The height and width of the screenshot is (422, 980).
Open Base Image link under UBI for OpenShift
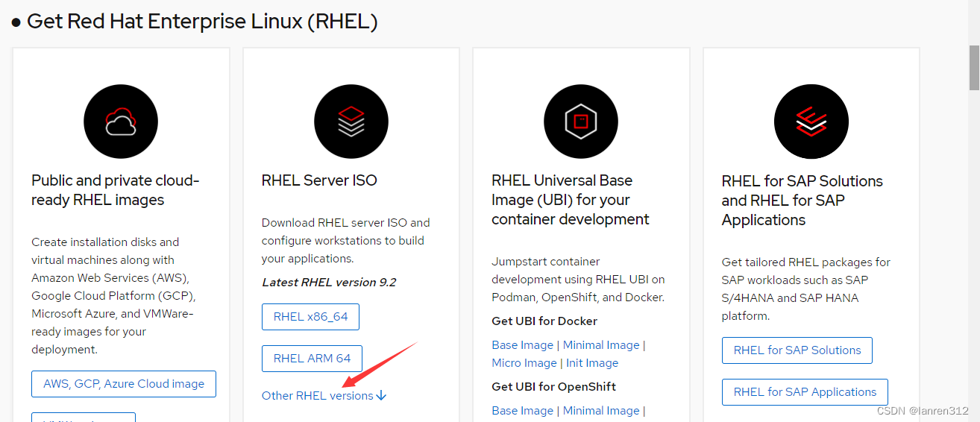pos(523,411)
